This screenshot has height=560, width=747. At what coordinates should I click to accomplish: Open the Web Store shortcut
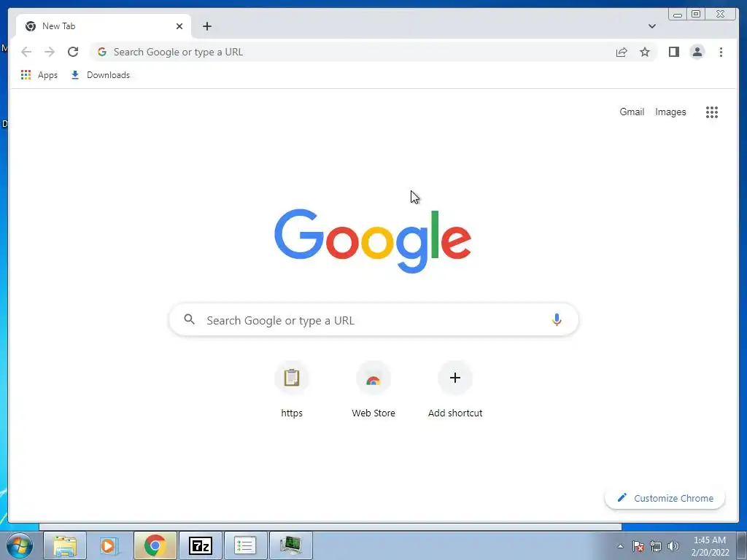pos(373,389)
